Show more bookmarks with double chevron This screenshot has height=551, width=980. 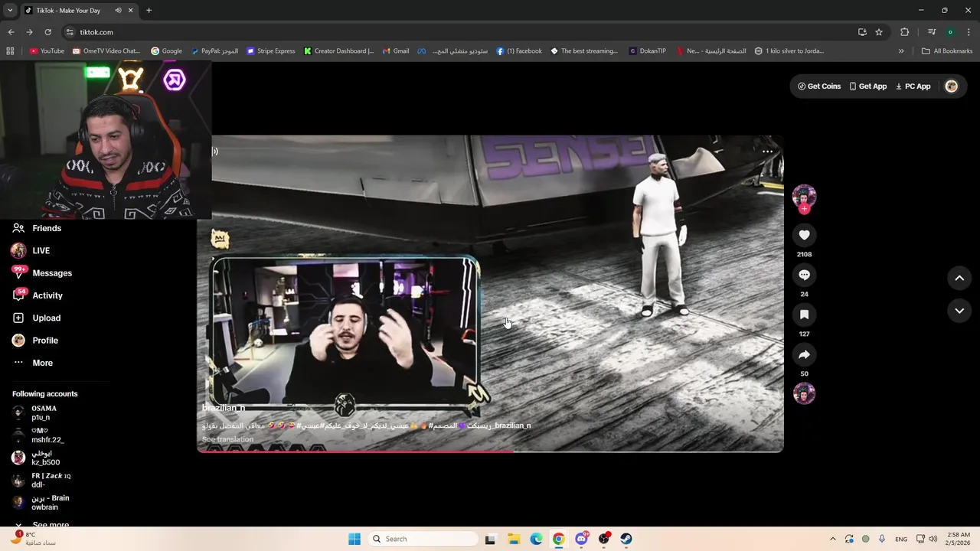(x=901, y=51)
